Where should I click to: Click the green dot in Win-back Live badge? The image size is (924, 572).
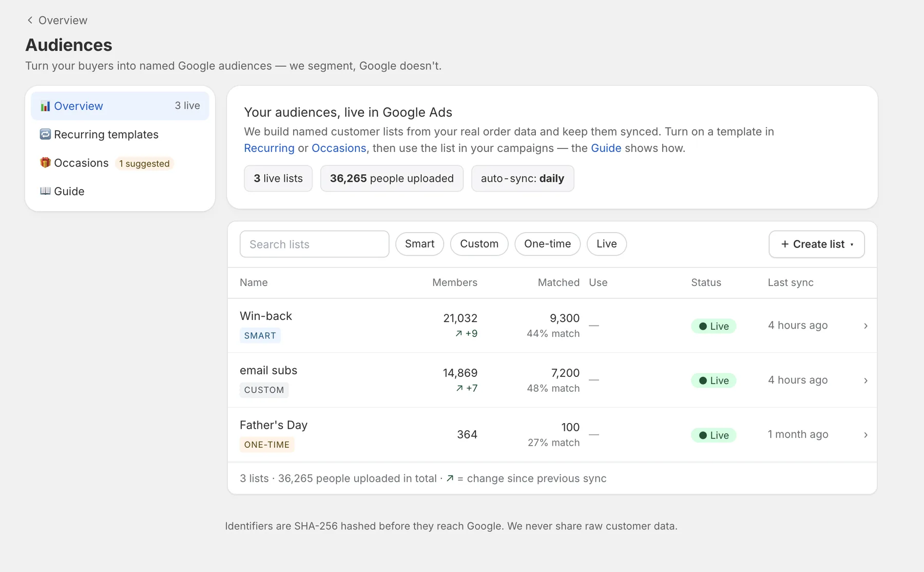pos(703,327)
